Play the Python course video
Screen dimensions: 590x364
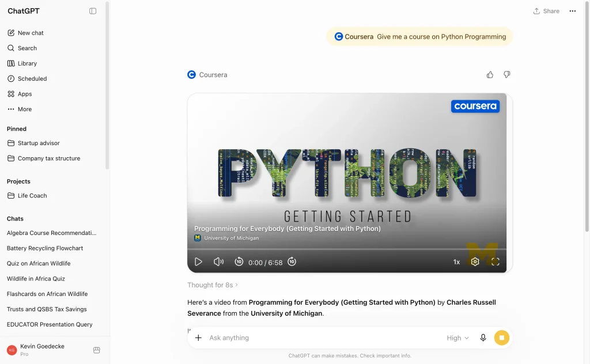point(198,261)
